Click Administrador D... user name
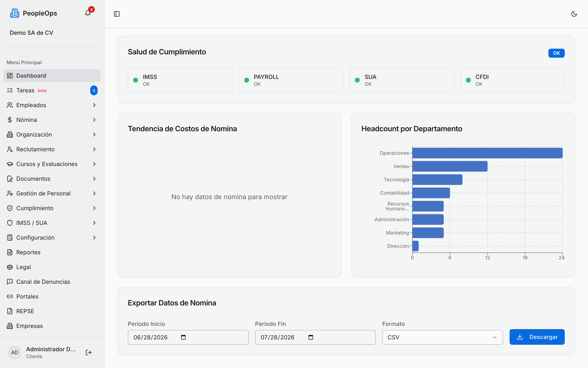The image size is (588, 368). click(x=51, y=349)
